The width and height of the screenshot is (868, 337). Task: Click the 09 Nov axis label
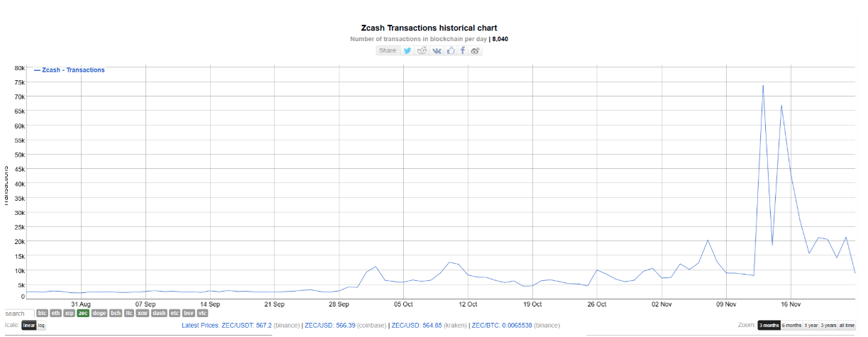point(726,304)
